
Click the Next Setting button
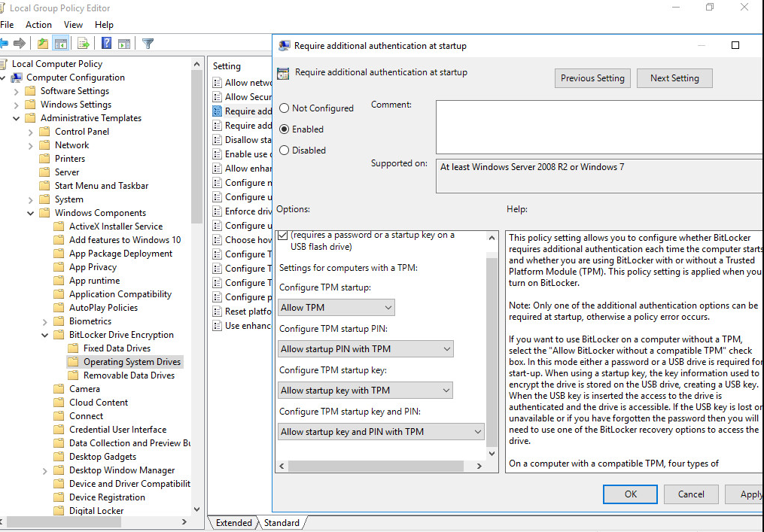pos(674,78)
